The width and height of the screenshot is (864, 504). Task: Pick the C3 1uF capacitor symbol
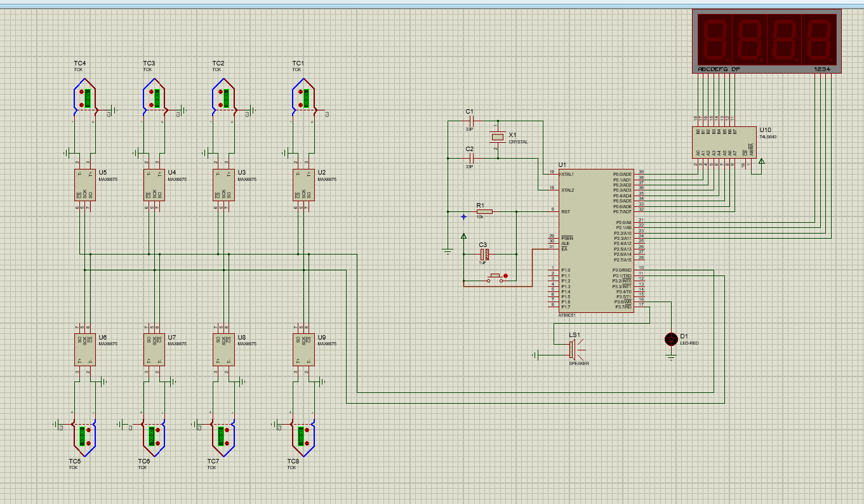484,255
